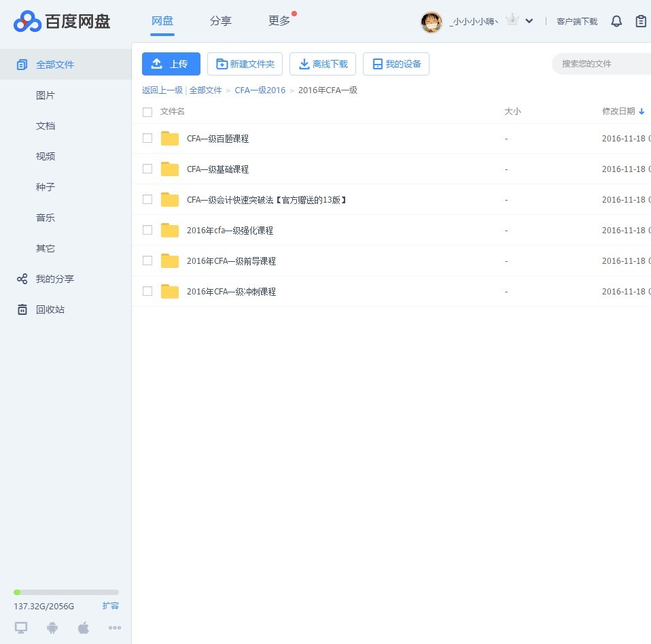
Task: Click the user avatar picture
Action: tap(432, 22)
